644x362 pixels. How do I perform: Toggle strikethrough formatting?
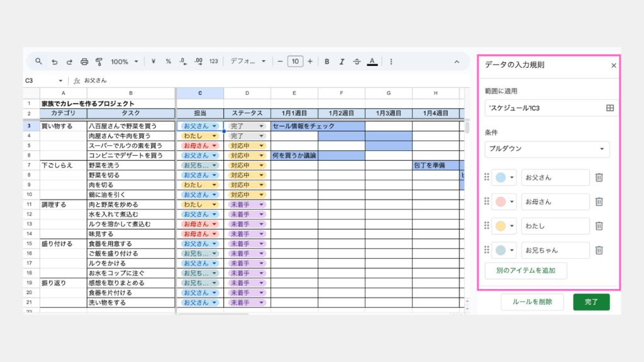[x=357, y=62]
